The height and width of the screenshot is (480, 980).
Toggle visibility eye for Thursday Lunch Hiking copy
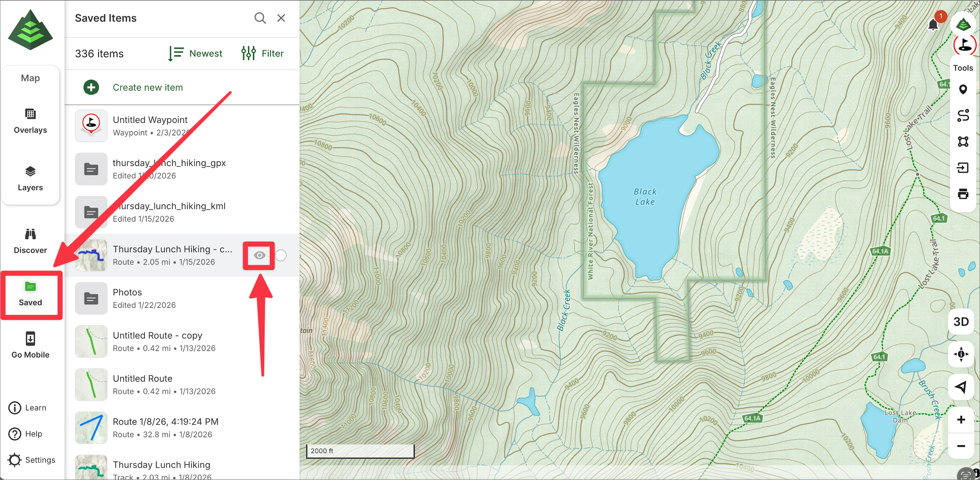pyautogui.click(x=260, y=255)
